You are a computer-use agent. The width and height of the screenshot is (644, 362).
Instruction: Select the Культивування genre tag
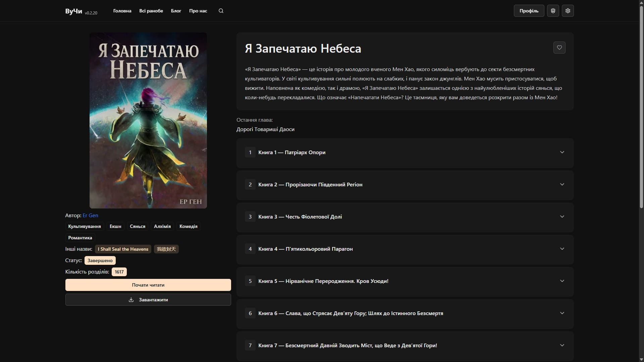coord(85,226)
